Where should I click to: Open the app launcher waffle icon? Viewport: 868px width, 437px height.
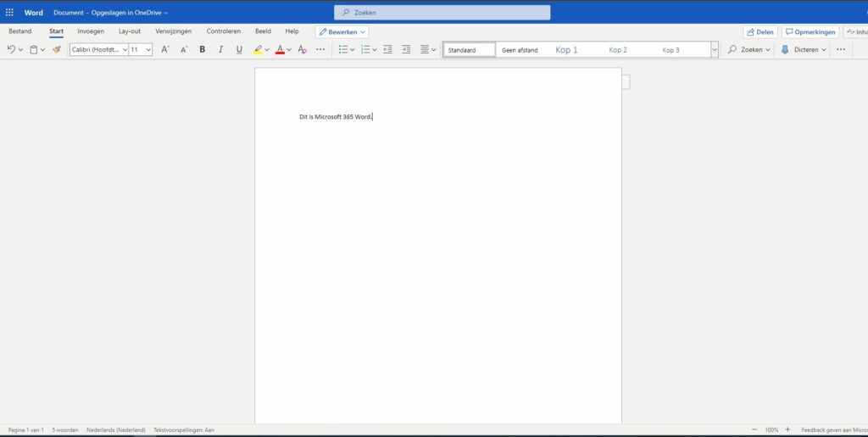coord(10,13)
